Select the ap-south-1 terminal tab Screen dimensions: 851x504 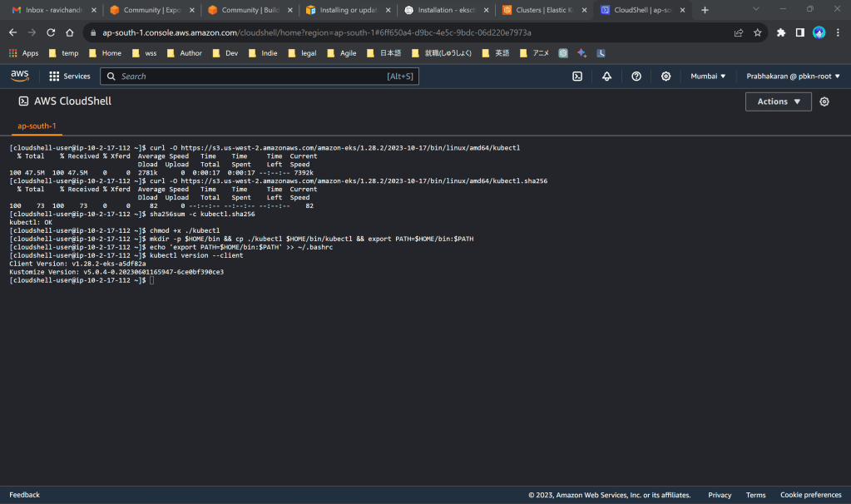pyautogui.click(x=37, y=126)
